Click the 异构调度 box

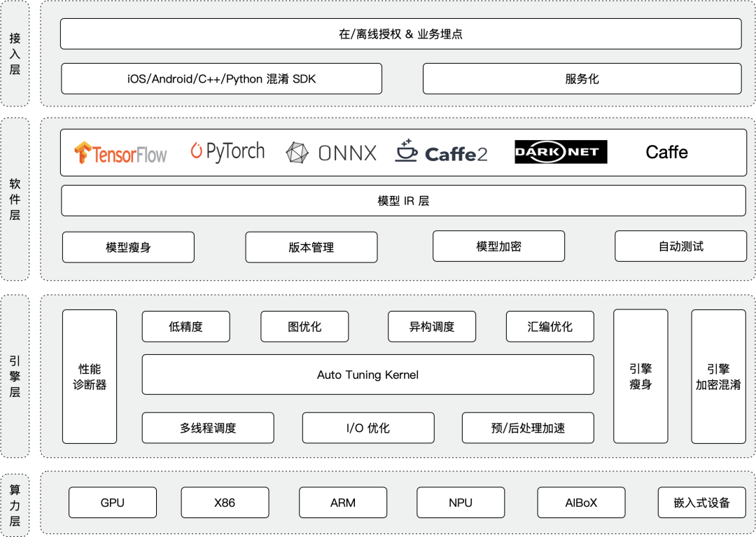click(432, 326)
